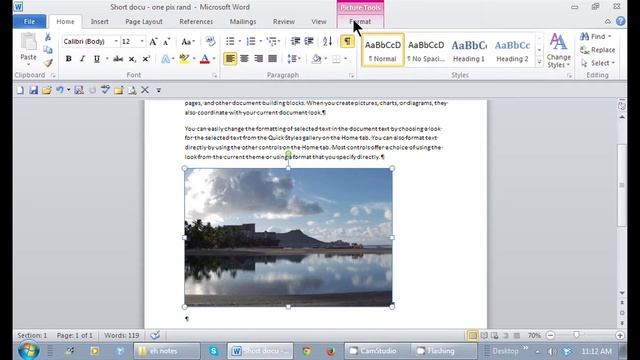This screenshot has height=360, width=640.
Task: Switch to Web Layout view
Action: coord(495,336)
